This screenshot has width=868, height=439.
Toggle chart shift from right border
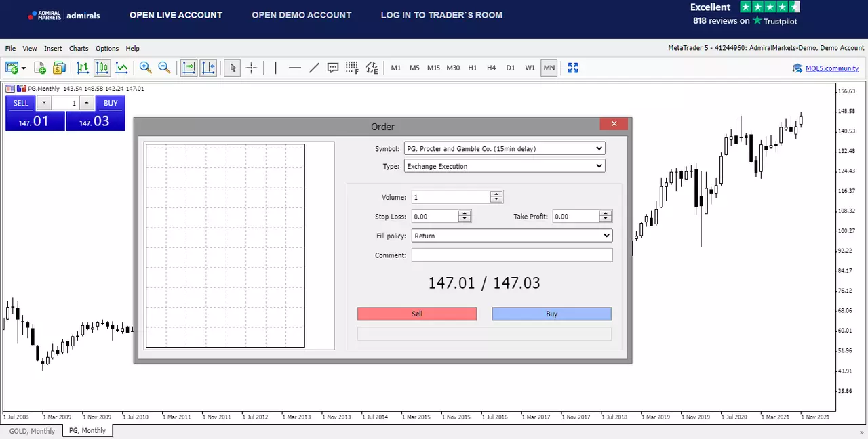[x=208, y=68]
